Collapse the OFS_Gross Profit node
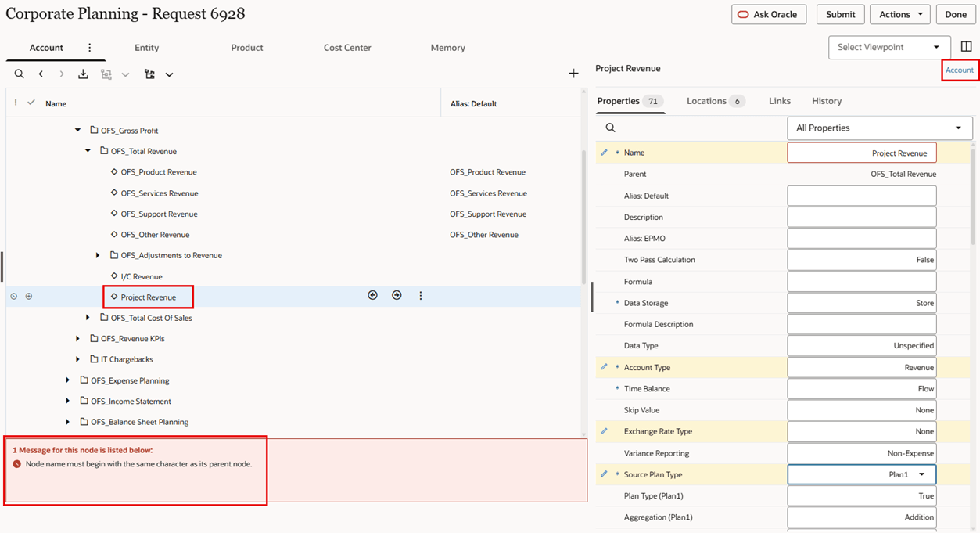This screenshot has height=533, width=980. (x=77, y=131)
